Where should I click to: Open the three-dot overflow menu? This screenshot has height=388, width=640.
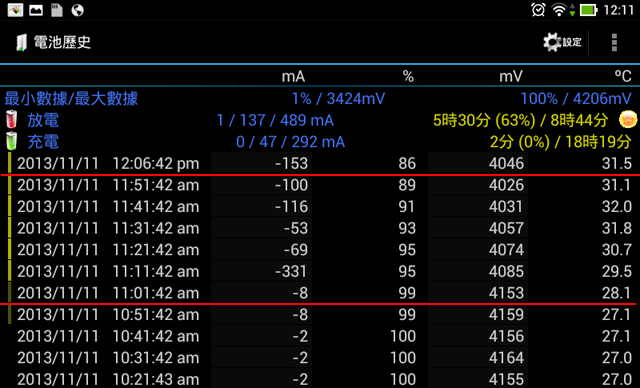tap(614, 42)
